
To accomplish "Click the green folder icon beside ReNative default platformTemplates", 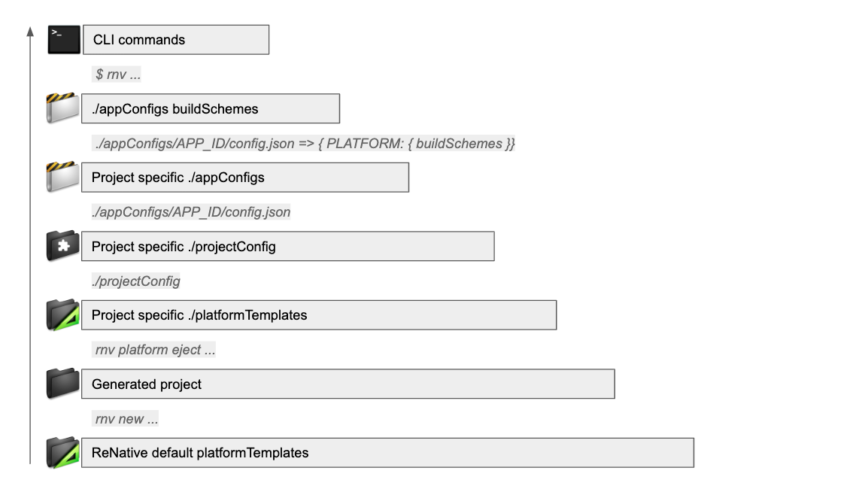I will [x=62, y=453].
